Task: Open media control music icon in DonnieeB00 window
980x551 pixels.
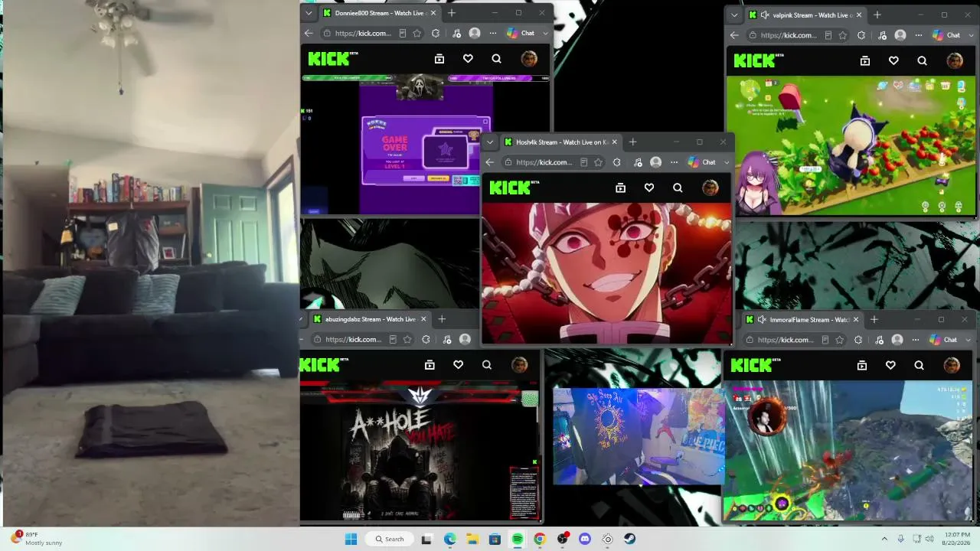Action: (x=456, y=34)
